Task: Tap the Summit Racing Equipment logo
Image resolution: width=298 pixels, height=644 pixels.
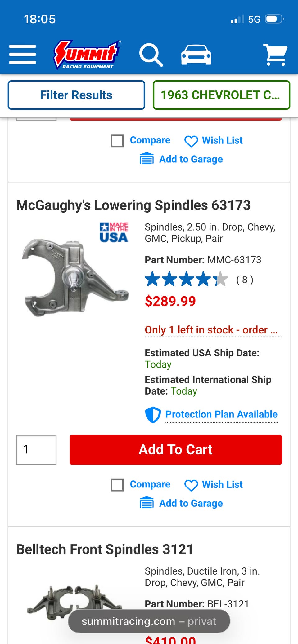Action: tap(87, 55)
